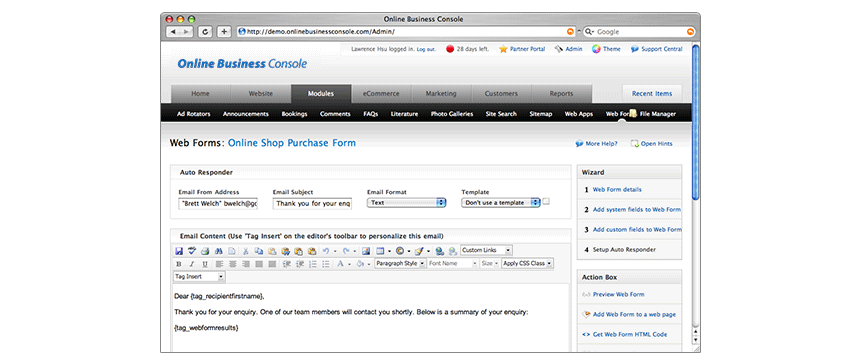This screenshot has height=360, width=860.
Task: Click the font color 'A' icon
Action: [340, 264]
